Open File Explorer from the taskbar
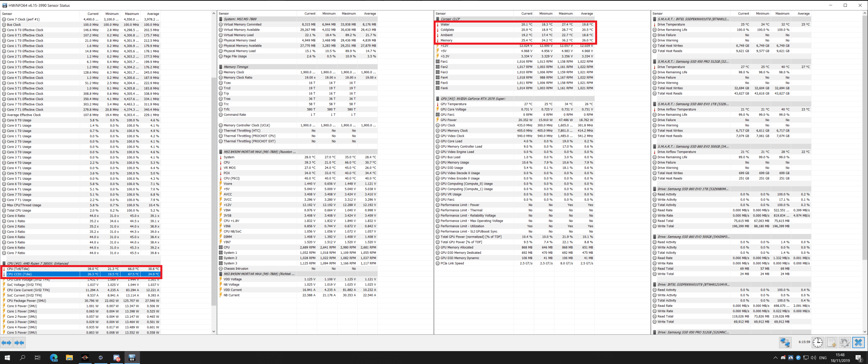Screen dimensions: 868x364 69,358
